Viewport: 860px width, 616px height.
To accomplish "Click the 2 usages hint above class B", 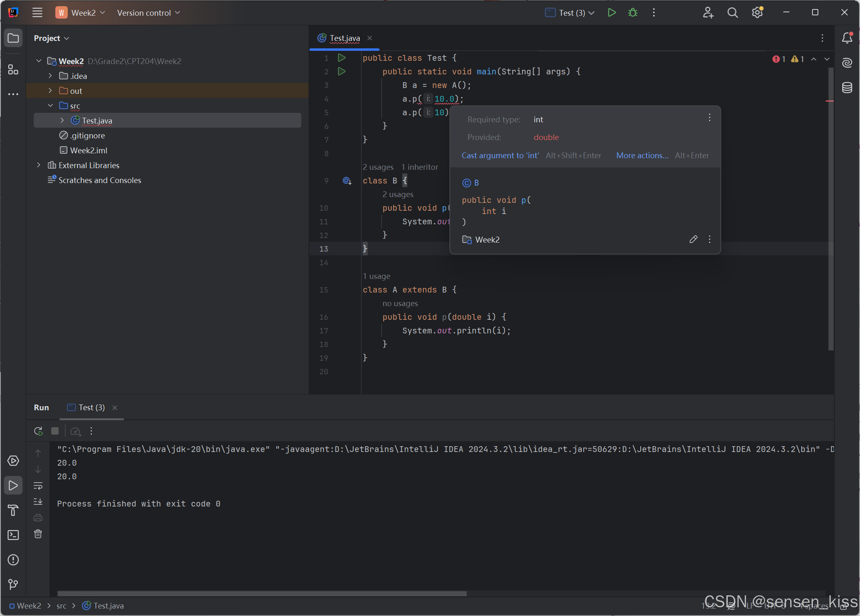I will click(x=378, y=167).
